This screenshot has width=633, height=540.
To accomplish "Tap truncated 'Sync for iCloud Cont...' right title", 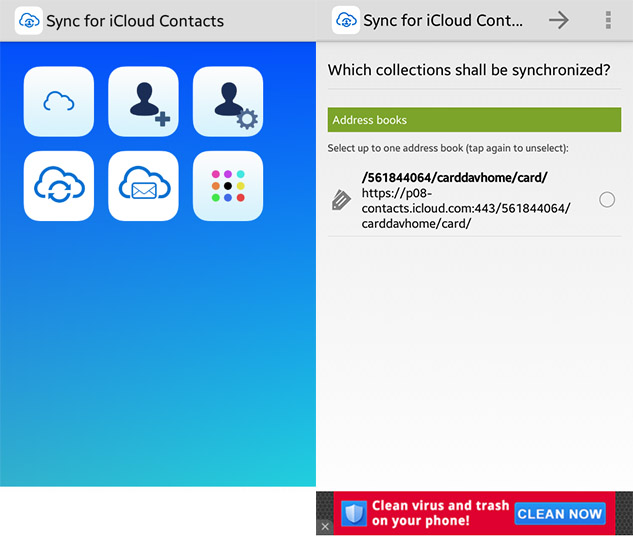I will (443, 20).
